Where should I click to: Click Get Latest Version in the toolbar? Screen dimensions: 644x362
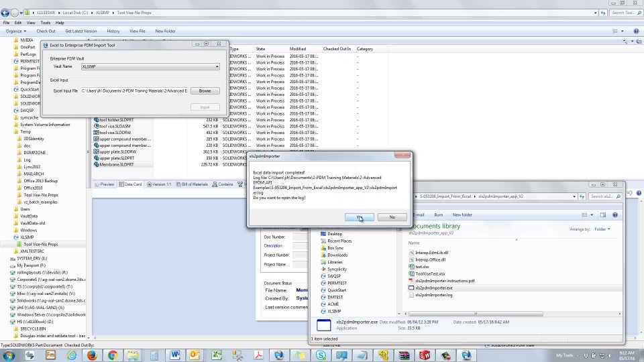pos(81,32)
